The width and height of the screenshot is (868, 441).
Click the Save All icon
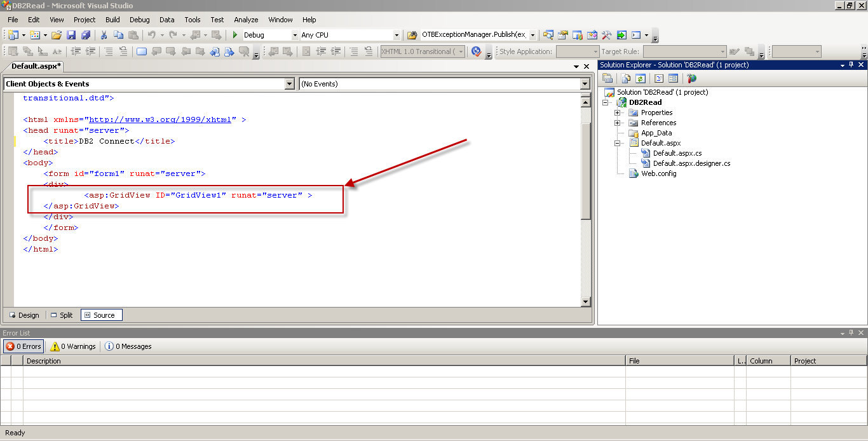86,35
